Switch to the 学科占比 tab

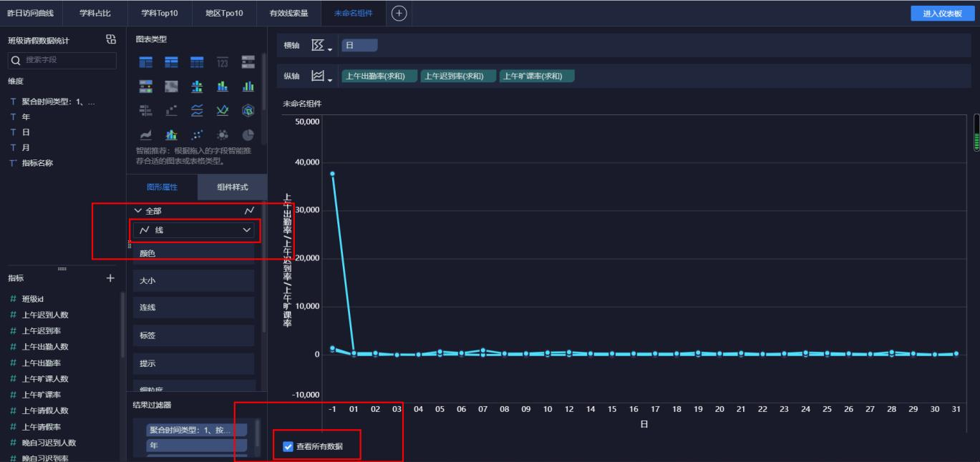[94, 13]
